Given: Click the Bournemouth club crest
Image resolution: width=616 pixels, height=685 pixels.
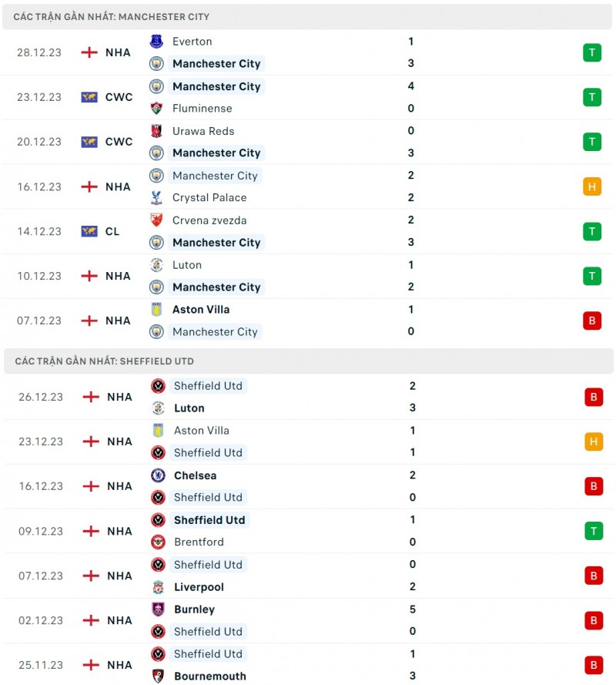Looking at the screenshot, I should tap(158, 677).
